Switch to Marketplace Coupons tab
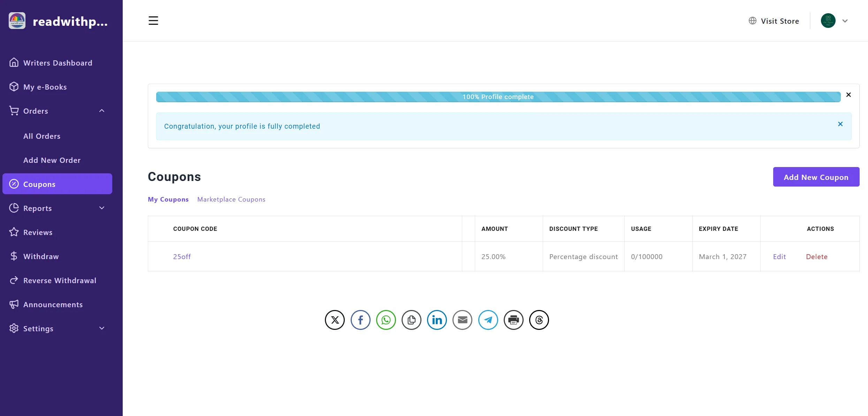The width and height of the screenshot is (868, 416). pyautogui.click(x=231, y=199)
